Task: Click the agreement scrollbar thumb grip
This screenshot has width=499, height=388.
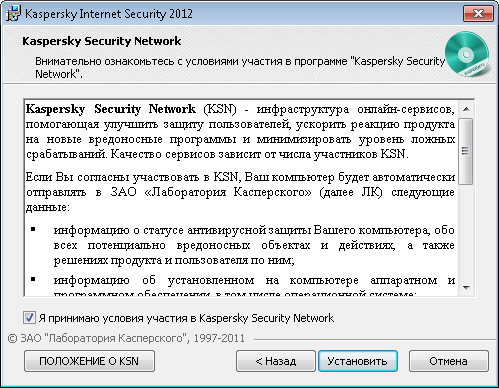Action: click(x=466, y=151)
